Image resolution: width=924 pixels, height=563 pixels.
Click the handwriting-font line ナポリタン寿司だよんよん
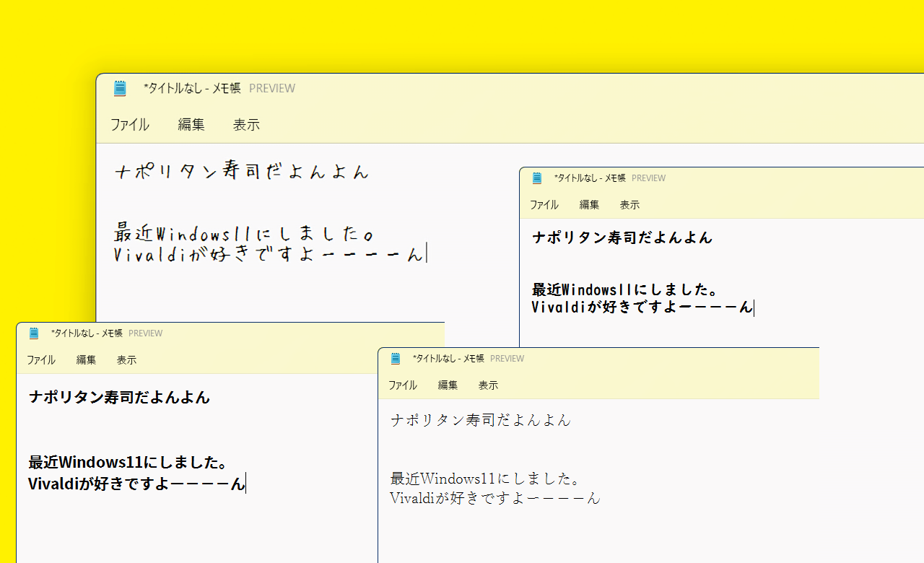pyautogui.click(x=242, y=172)
